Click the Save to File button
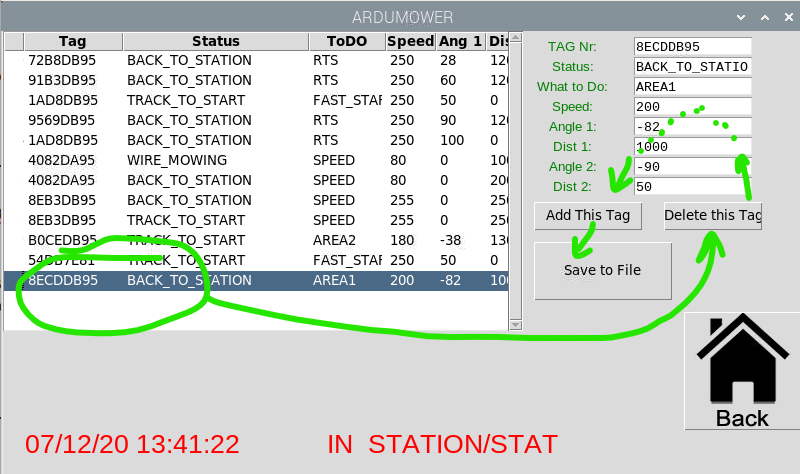800x474 pixels. [603, 270]
